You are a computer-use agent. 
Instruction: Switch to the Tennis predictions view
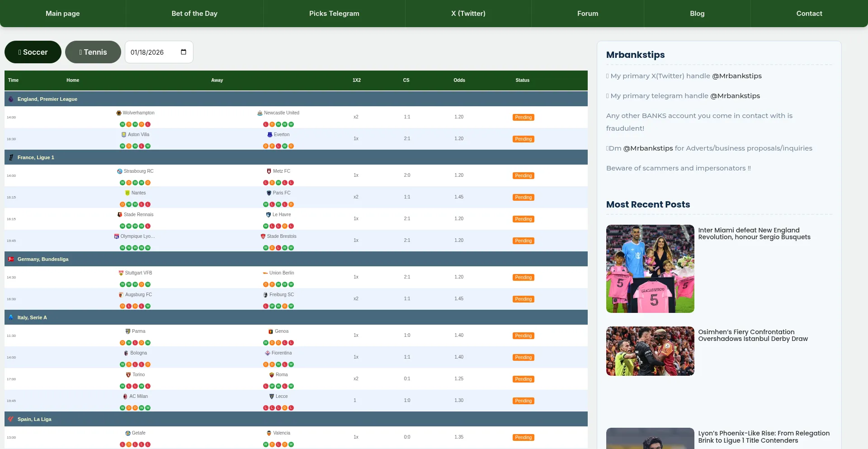93,52
